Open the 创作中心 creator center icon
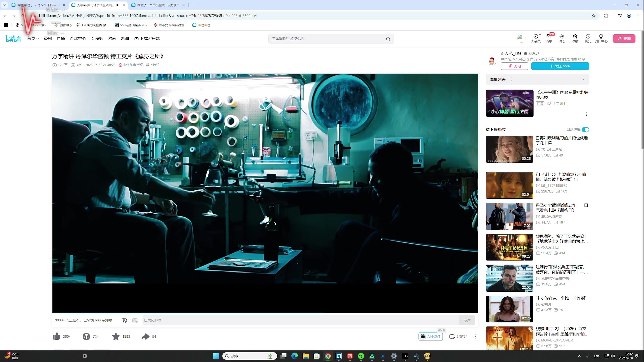The width and height of the screenshot is (644, 362). point(601,38)
